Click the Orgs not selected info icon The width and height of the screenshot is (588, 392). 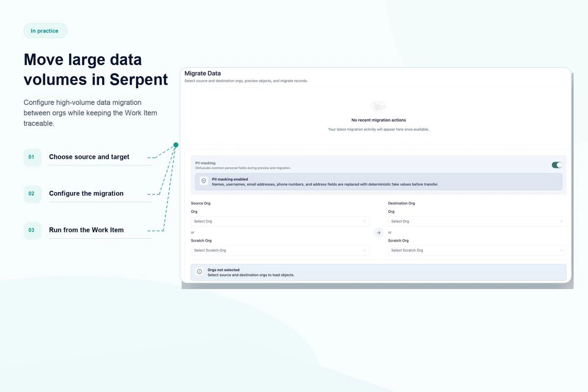(199, 272)
